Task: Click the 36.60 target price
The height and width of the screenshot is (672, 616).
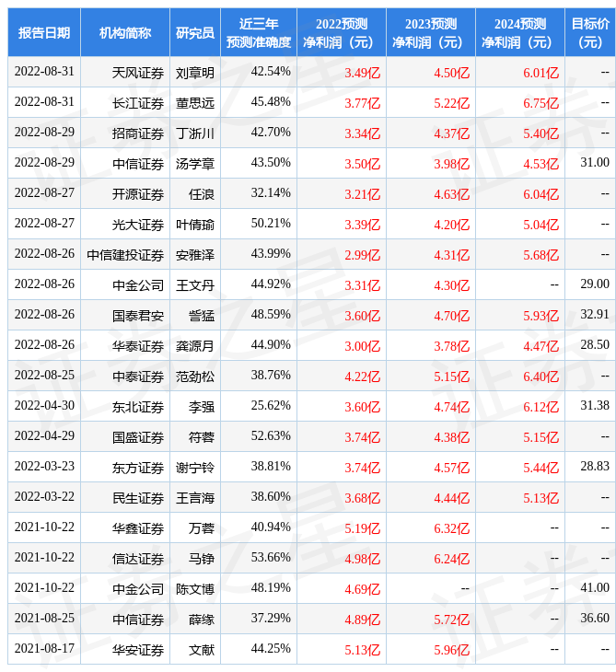Action: [595, 619]
